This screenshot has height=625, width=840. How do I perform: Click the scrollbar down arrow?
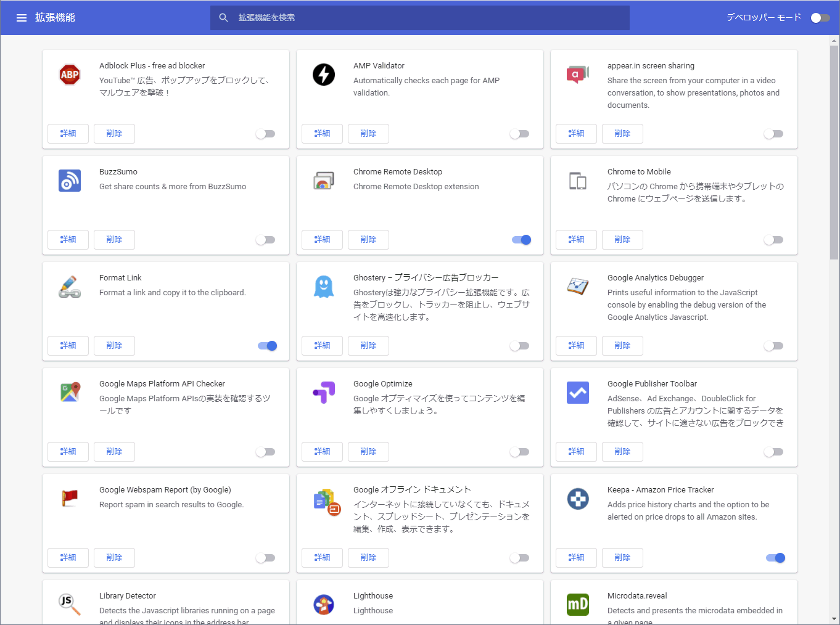(834, 619)
